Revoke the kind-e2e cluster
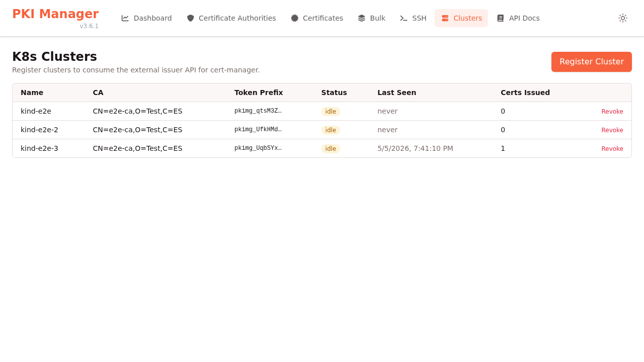The width and height of the screenshot is (644, 362). (612, 112)
